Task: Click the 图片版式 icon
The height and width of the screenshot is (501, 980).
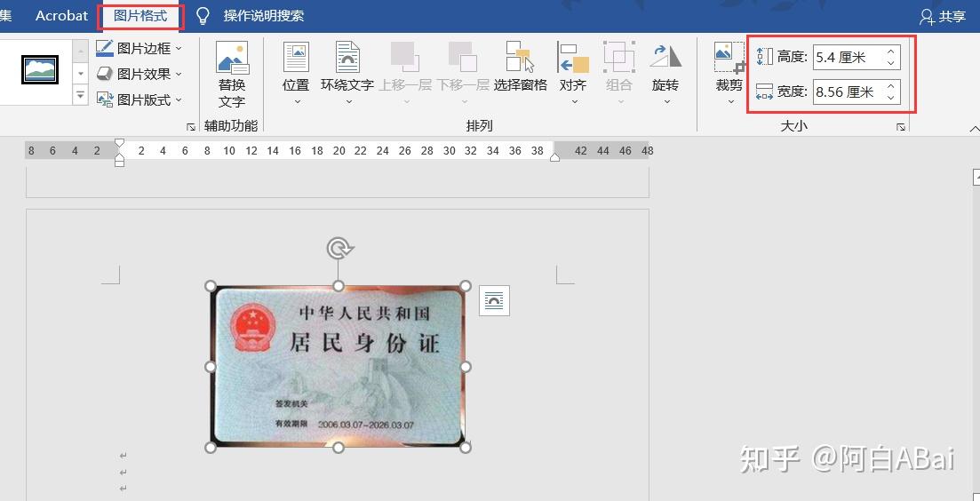Action: [x=104, y=99]
